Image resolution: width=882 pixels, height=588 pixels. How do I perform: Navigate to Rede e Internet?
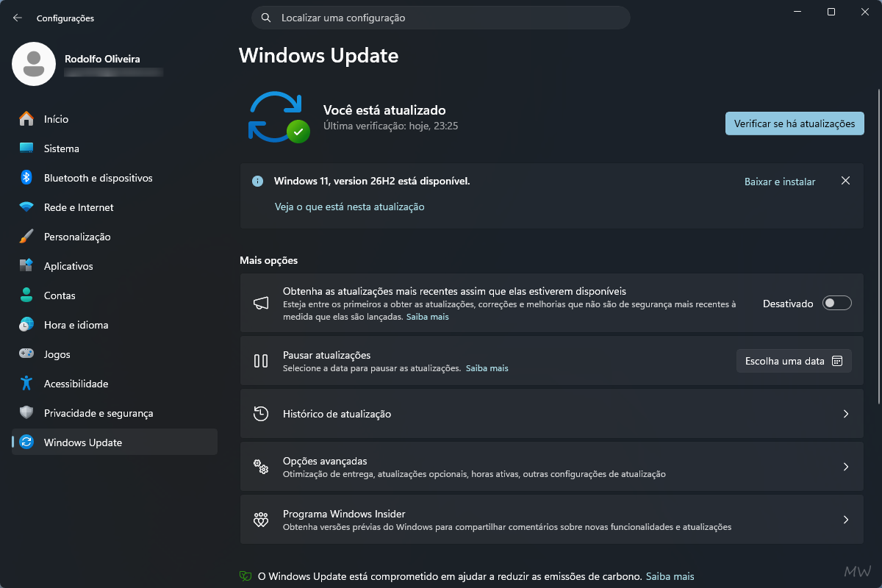click(115, 207)
